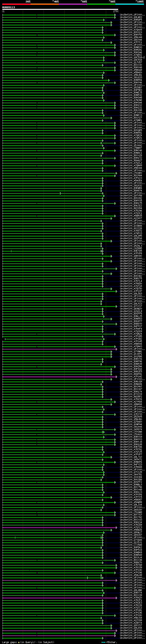Select hit label UniRef100_A7QEK2
This screenshot has height=644, width=146.
(131, 55)
